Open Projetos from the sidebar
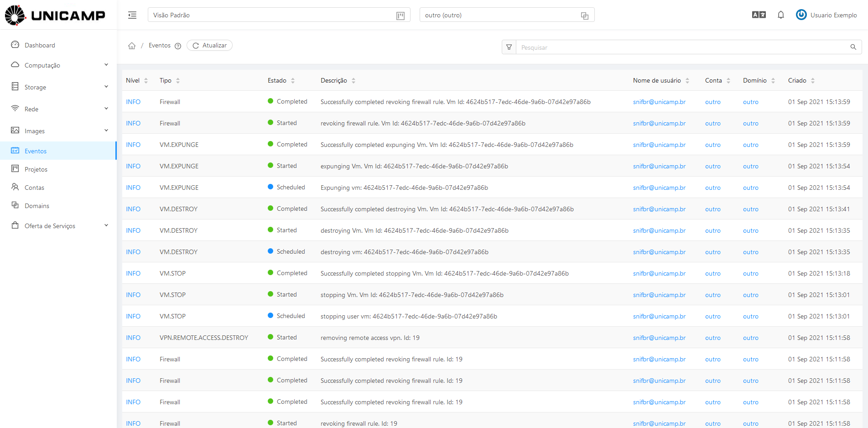This screenshot has width=868, height=428. 36,169
